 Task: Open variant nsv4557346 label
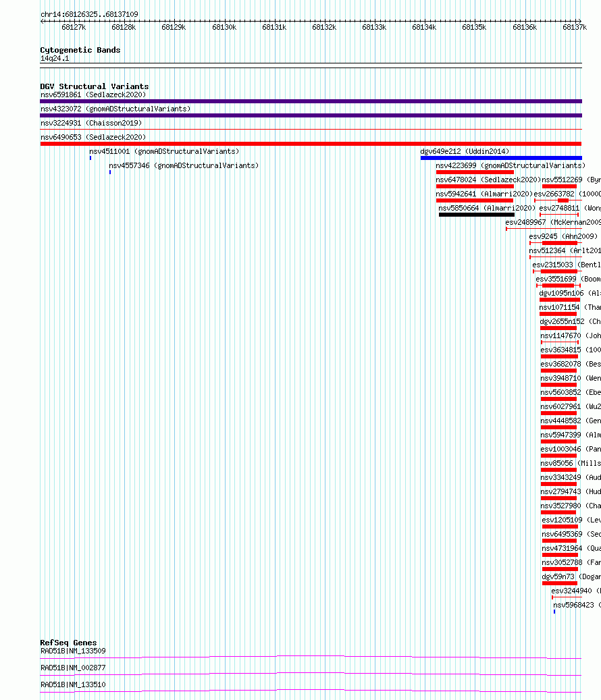(184, 166)
